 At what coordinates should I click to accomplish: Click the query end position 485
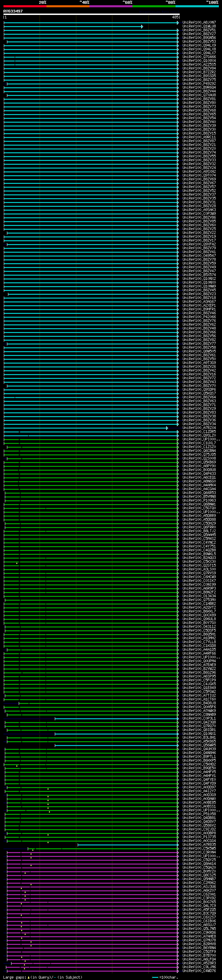175,17
